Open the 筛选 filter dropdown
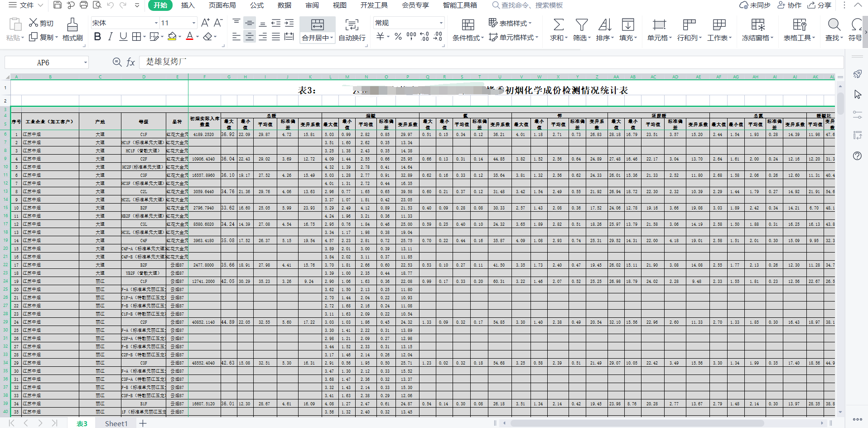Viewport: 868px width, 428px height. tap(582, 30)
